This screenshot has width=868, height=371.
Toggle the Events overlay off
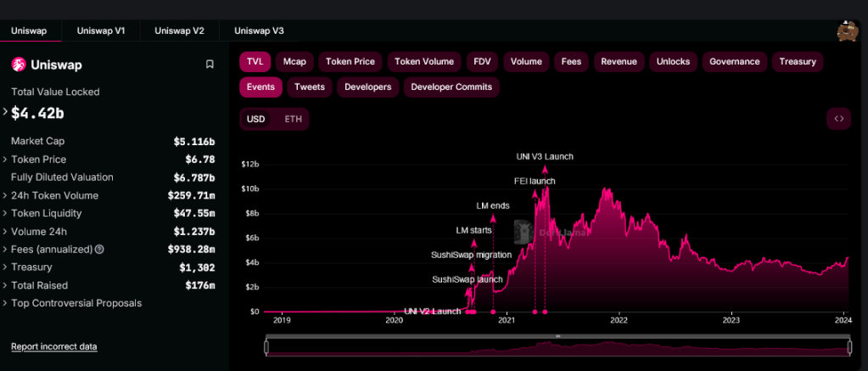tap(260, 87)
